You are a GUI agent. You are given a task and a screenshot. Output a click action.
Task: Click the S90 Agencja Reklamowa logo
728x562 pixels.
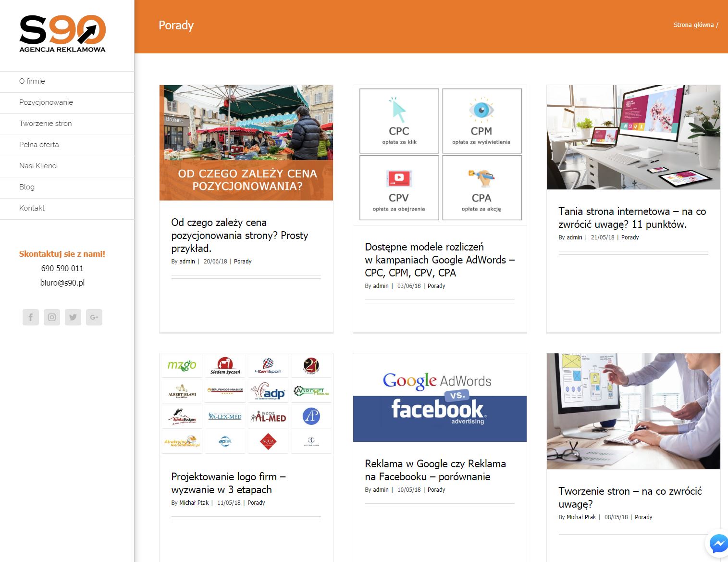pyautogui.click(x=62, y=33)
